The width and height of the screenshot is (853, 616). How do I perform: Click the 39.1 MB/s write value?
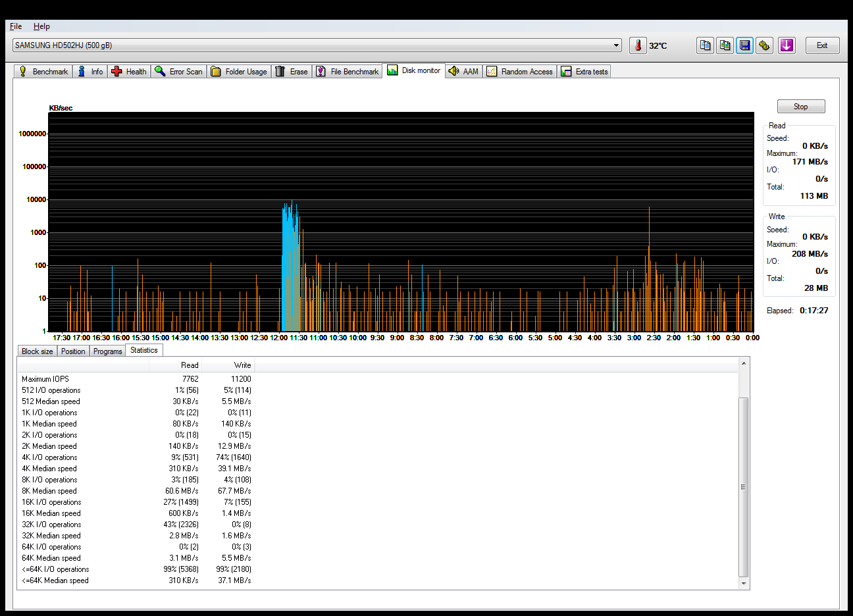tap(235, 469)
